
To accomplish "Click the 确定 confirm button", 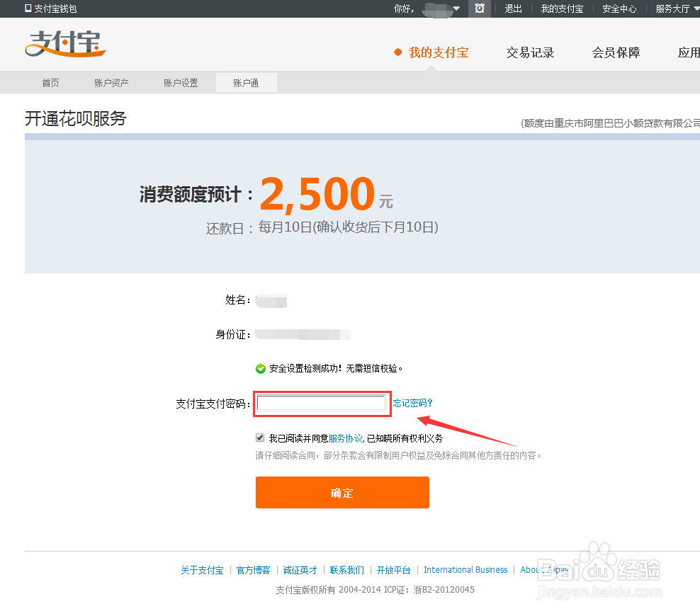I will pos(342,492).
